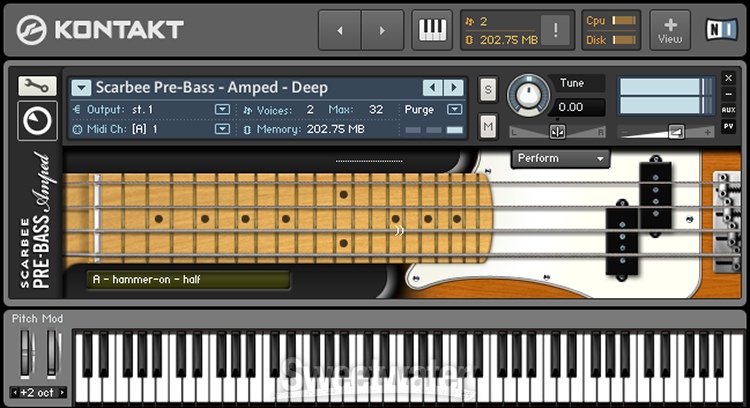Select the next preset arrow beside instrument name
Screen dimensions: 750x408
454,88
